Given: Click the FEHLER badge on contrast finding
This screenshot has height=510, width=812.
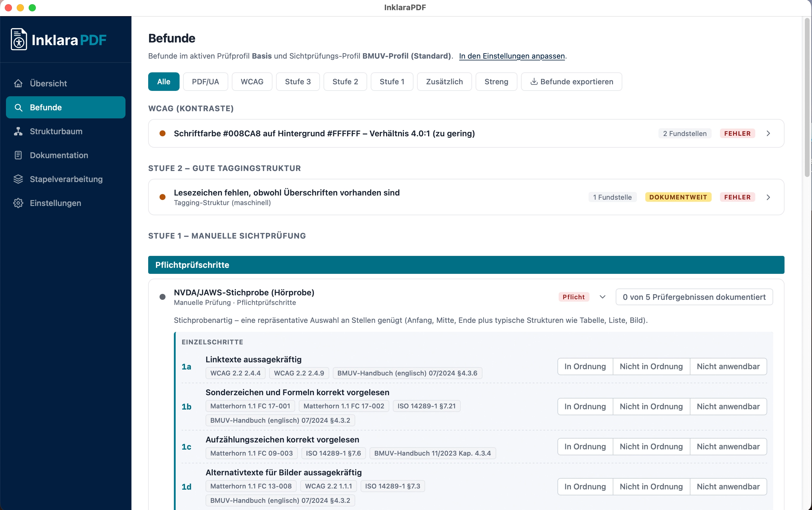Looking at the screenshot, I should click(x=737, y=133).
